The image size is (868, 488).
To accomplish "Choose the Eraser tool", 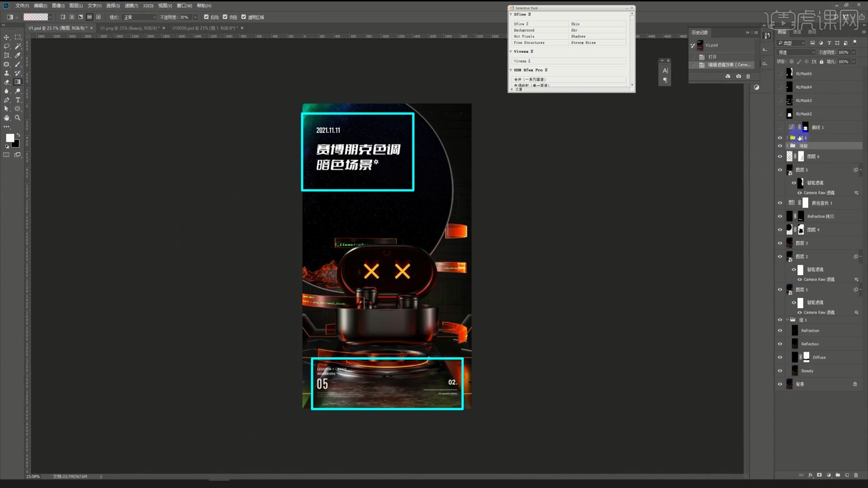I will [6, 82].
